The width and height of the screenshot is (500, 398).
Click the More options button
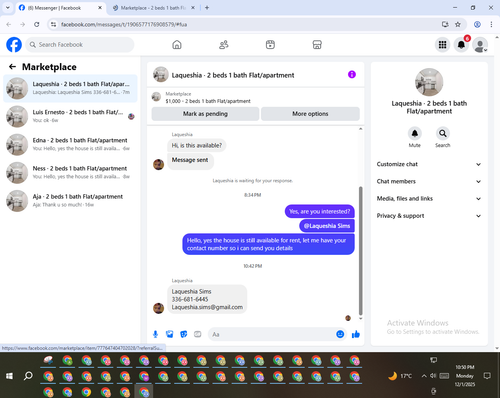click(310, 114)
